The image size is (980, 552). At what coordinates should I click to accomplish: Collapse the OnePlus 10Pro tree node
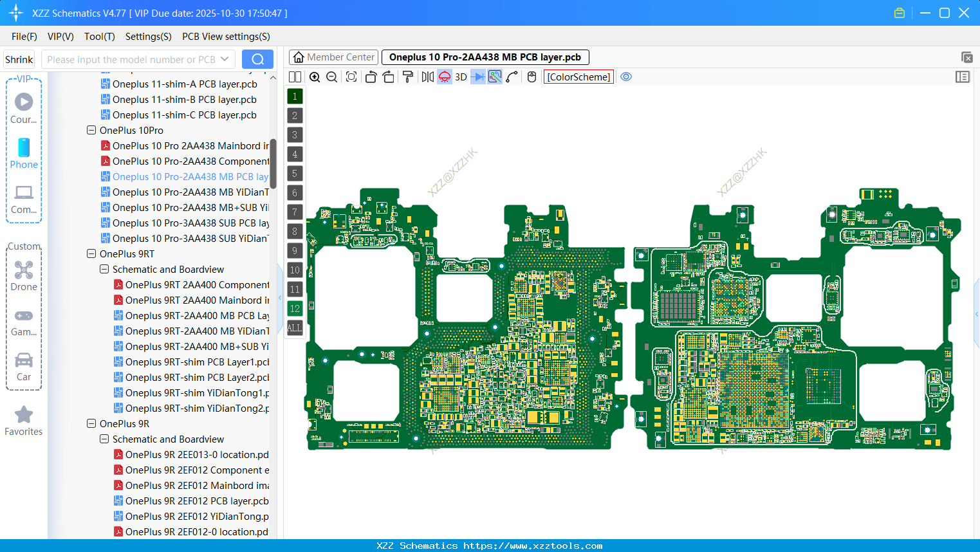click(x=91, y=130)
